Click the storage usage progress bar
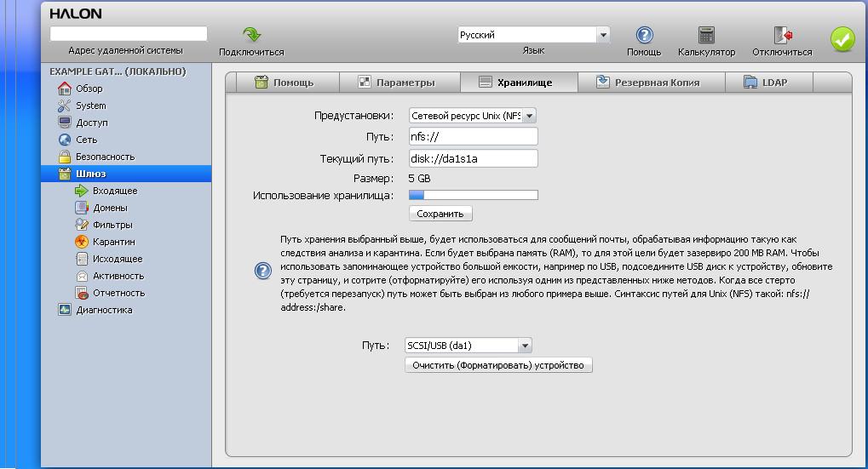Image resolution: width=868 pixels, height=469 pixels. point(474,195)
